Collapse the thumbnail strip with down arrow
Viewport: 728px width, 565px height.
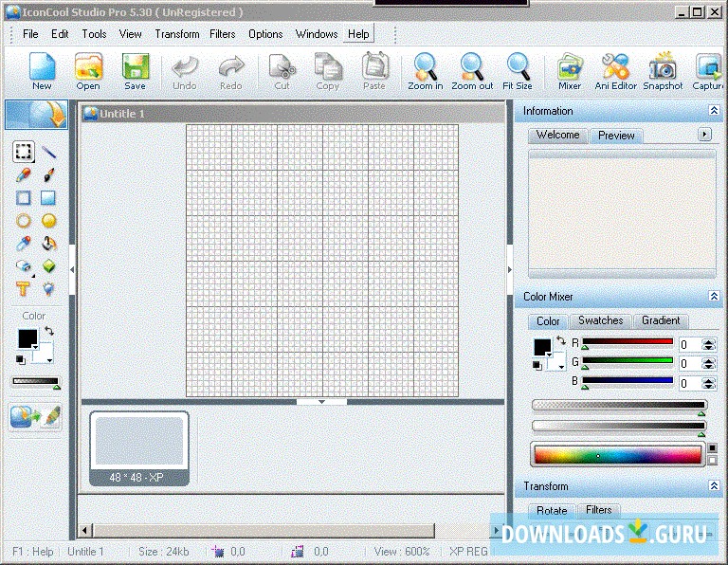tap(321, 402)
